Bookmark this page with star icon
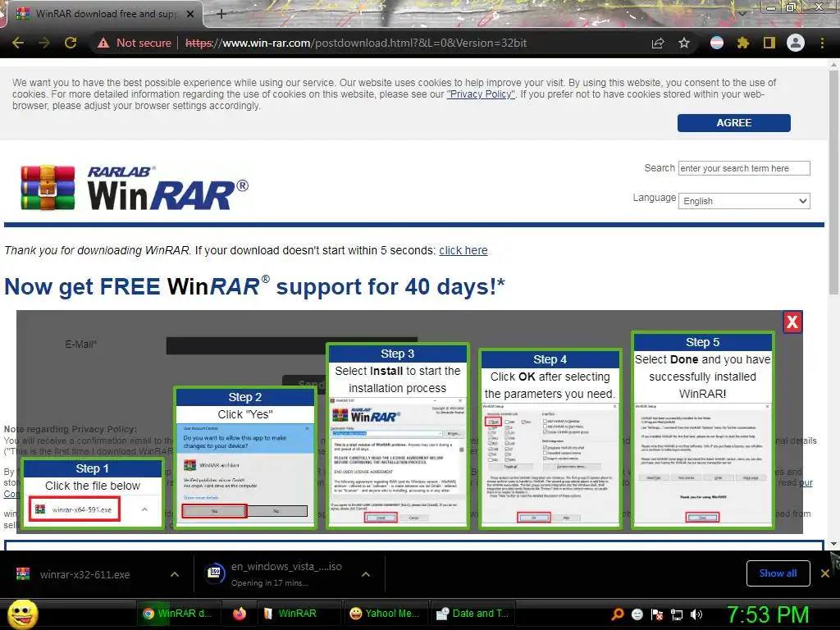 coord(684,43)
